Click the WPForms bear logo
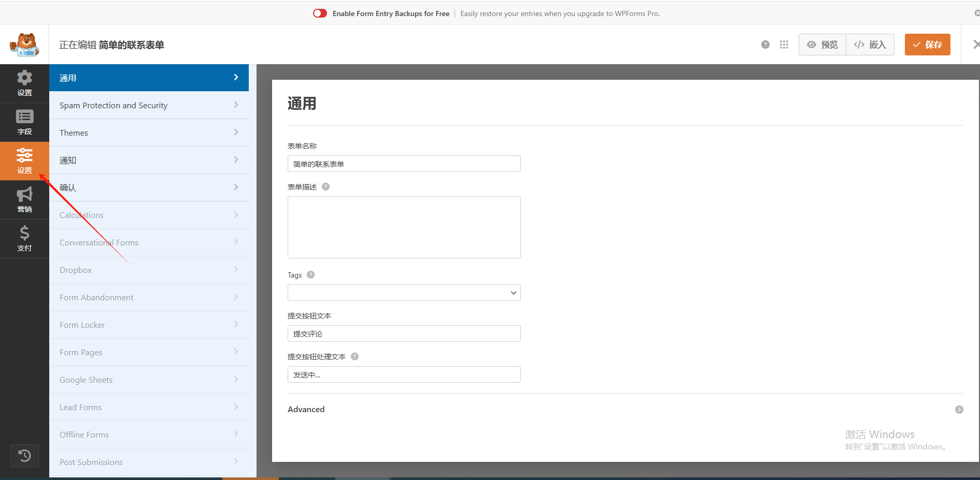The height and width of the screenshot is (480, 980). [24, 44]
